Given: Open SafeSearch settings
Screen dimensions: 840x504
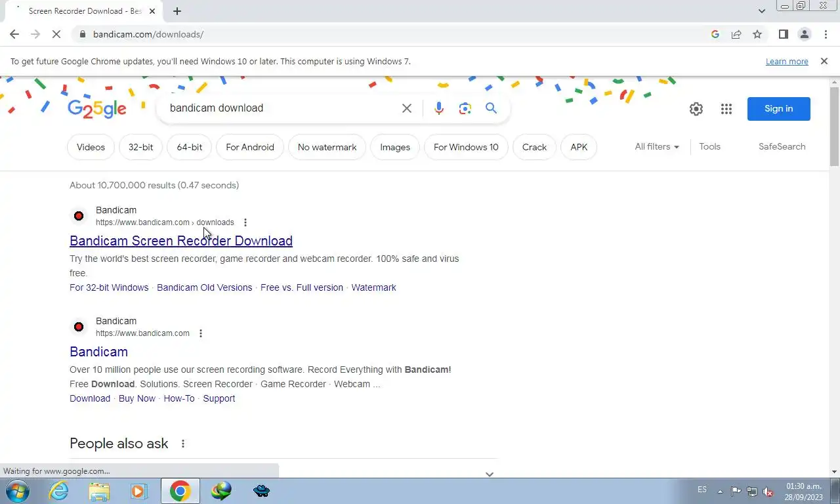Looking at the screenshot, I should click(782, 146).
